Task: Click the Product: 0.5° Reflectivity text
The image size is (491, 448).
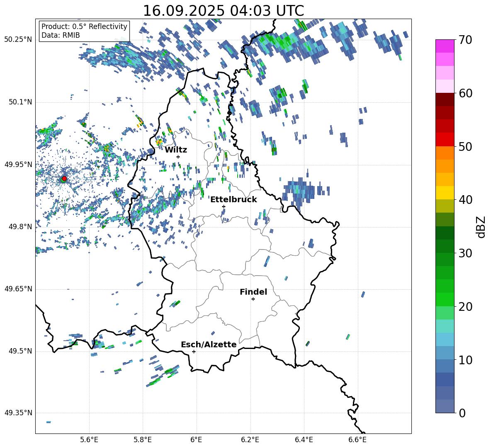Action: coord(84,27)
